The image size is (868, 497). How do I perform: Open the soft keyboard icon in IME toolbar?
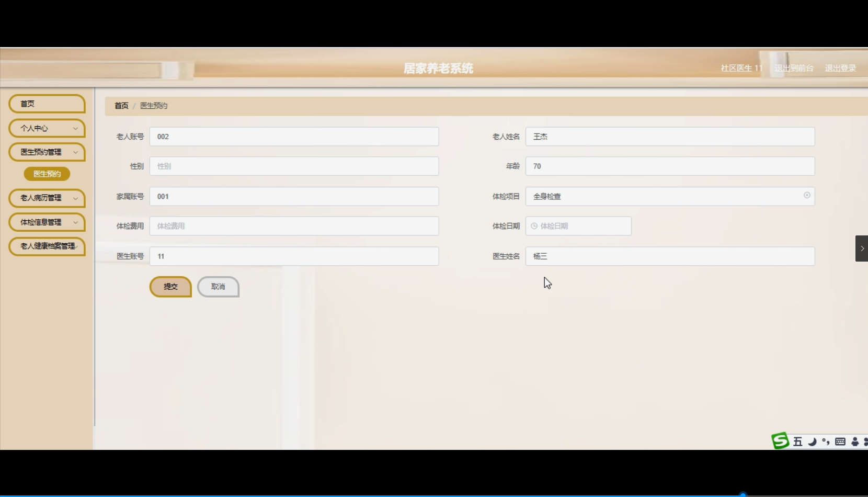pos(840,442)
